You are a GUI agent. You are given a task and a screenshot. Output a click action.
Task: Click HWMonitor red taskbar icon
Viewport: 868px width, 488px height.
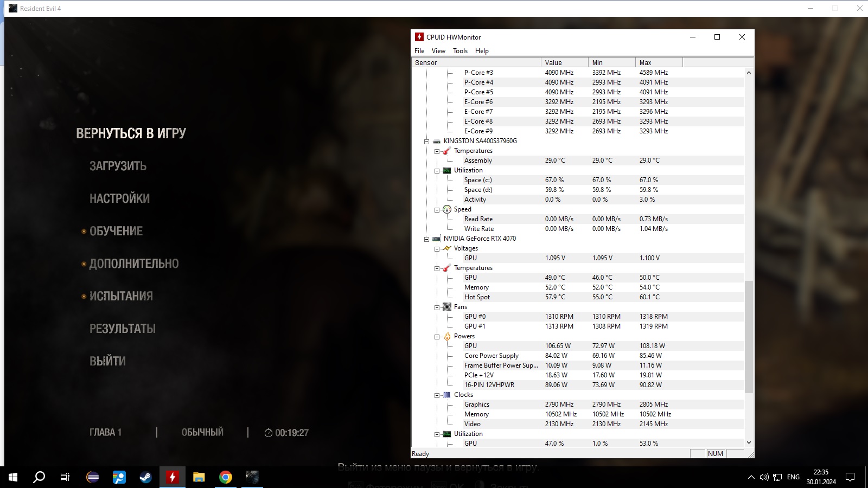click(x=173, y=477)
